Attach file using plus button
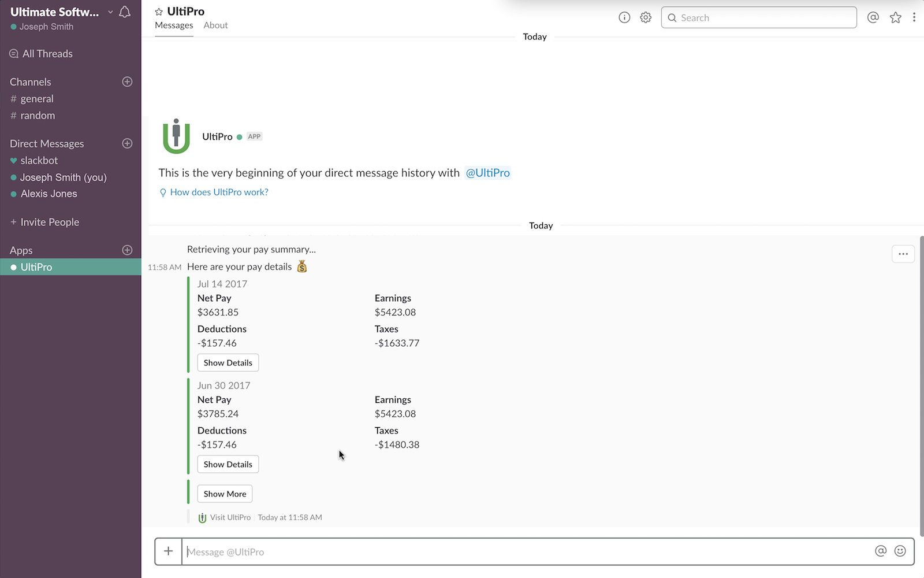The image size is (924, 578). click(168, 551)
